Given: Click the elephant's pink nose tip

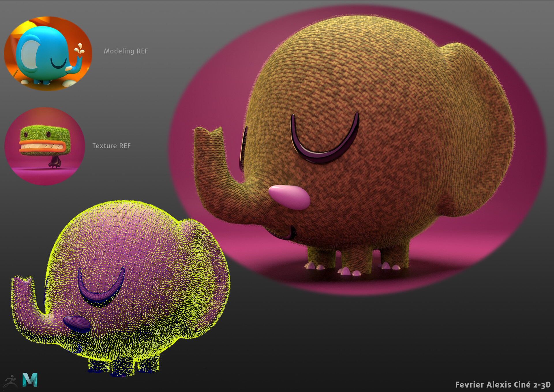Looking at the screenshot, I should click(x=290, y=196).
